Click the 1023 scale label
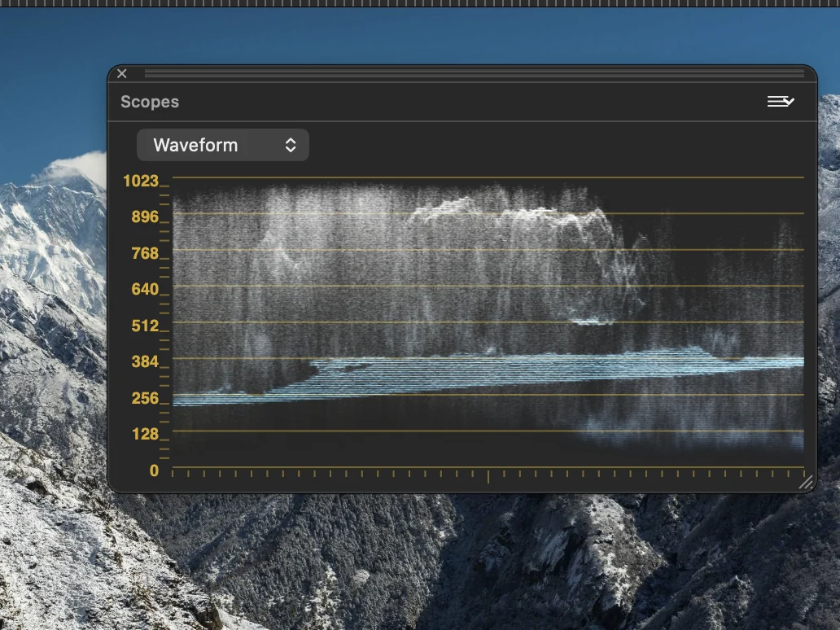This screenshot has width=840, height=630. click(x=141, y=181)
